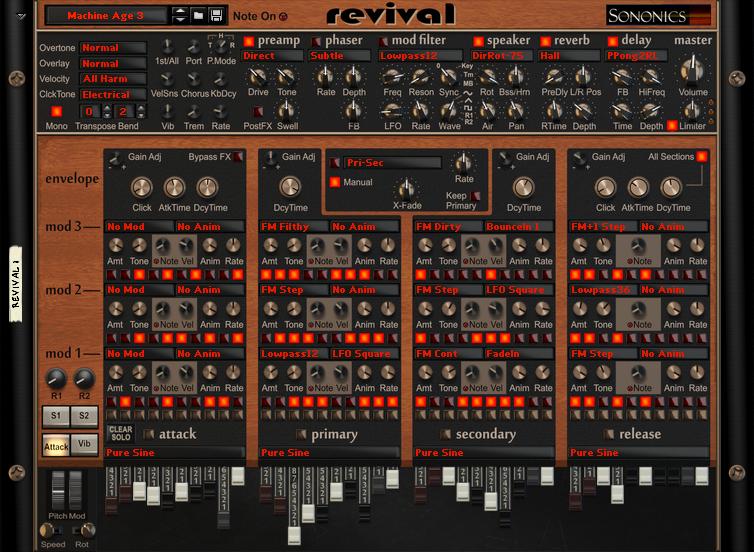
Task: Click the preamp Drive knob
Action: [x=258, y=76]
